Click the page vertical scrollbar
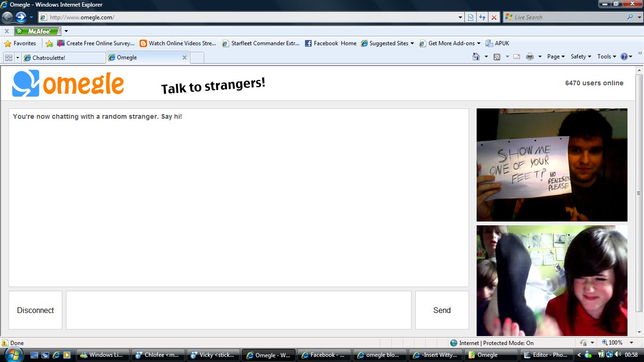Screen dimensions: 644x362 [x=639, y=193]
